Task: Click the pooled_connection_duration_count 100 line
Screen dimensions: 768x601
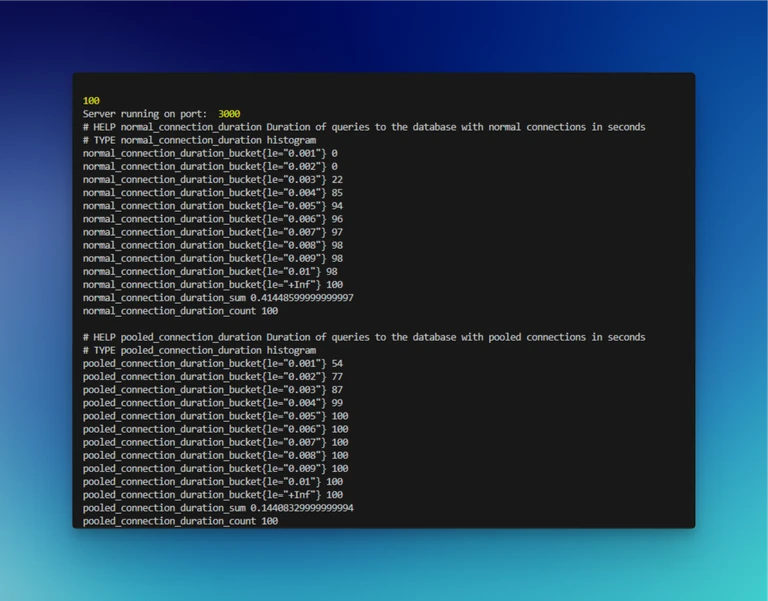Action: 180,521
